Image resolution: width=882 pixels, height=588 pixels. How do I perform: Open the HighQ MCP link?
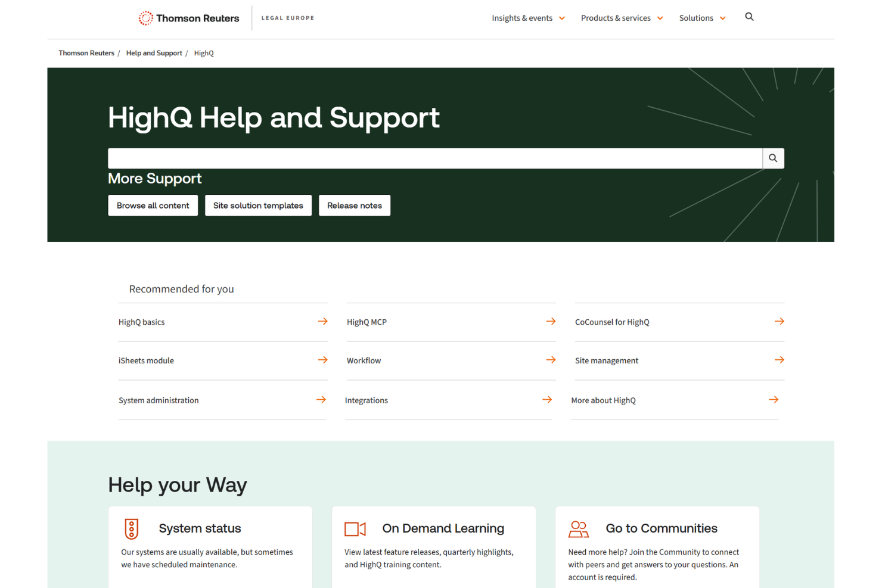click(367, 322)
